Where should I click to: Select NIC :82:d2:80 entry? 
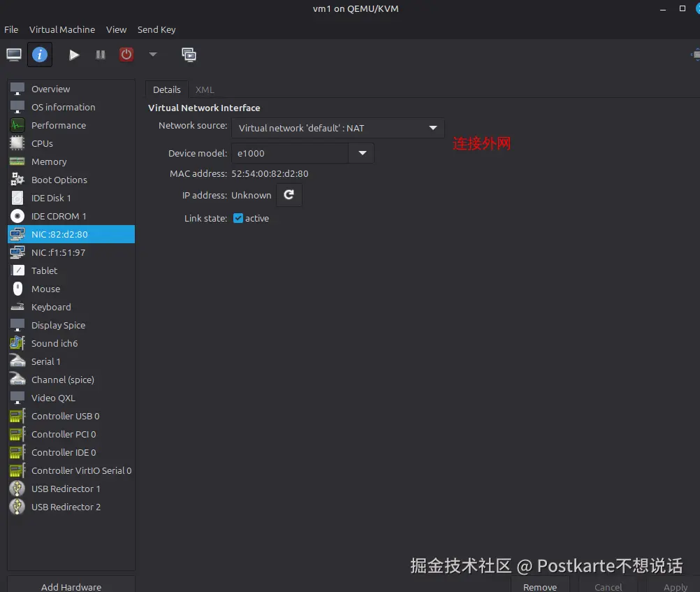coord(71,234)
